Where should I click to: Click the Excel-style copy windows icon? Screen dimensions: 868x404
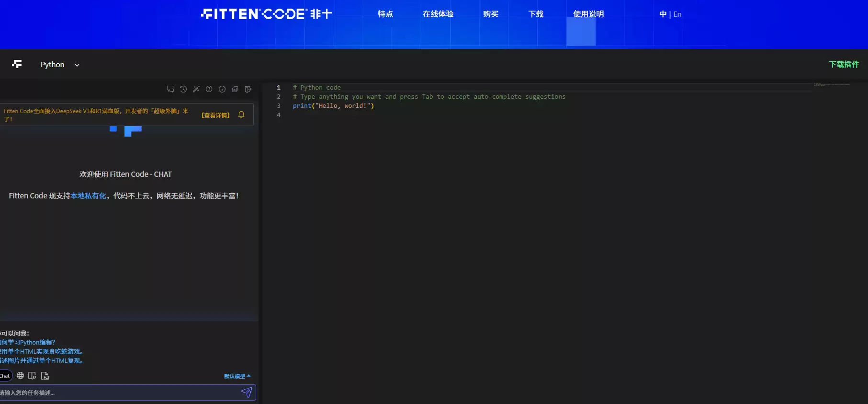click(235, 89)
